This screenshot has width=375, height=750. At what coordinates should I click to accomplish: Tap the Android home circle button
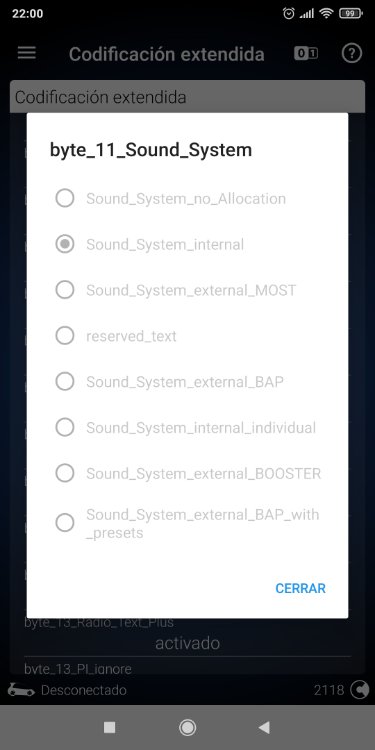click(x=188, y=728)
